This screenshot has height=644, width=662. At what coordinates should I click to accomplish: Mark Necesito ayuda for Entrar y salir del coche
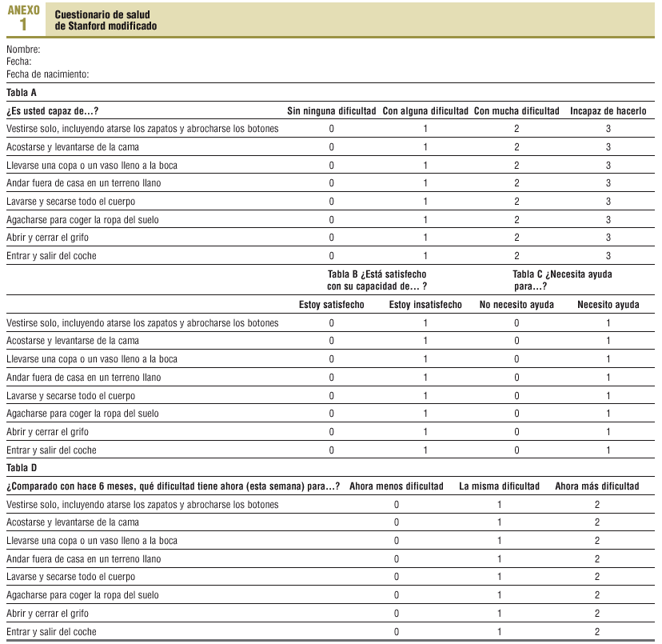[608, 450]
